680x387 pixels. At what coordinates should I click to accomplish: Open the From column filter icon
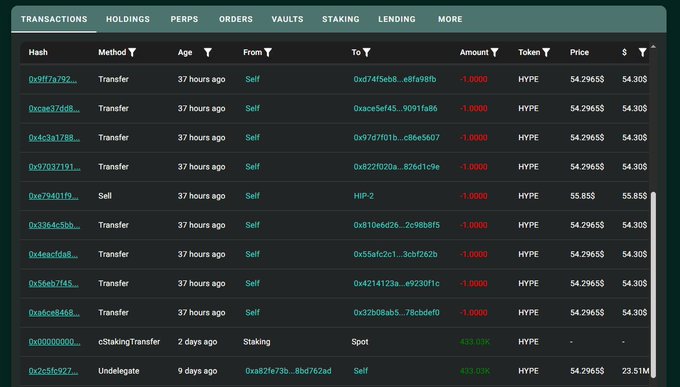point(268,52)
